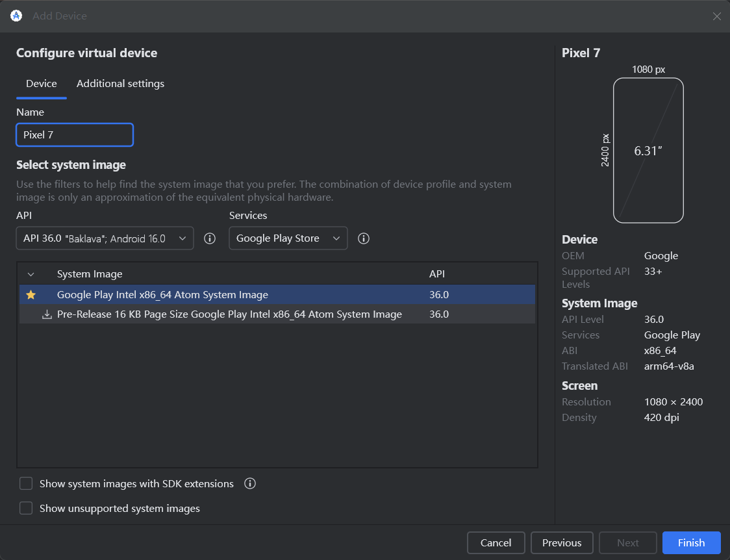The height and width of the screenshot is (560, 730).
Task: Click Finish to create the device
Action: coord(691,542)
